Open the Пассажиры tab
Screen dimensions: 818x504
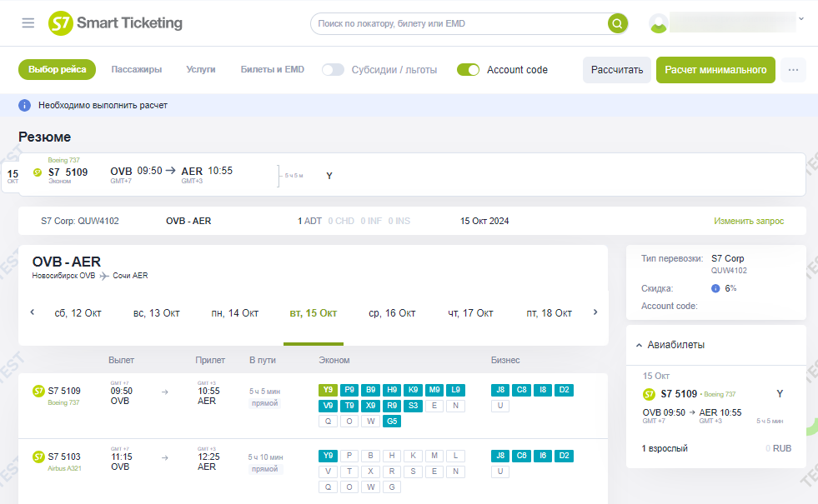pos(136,69)
